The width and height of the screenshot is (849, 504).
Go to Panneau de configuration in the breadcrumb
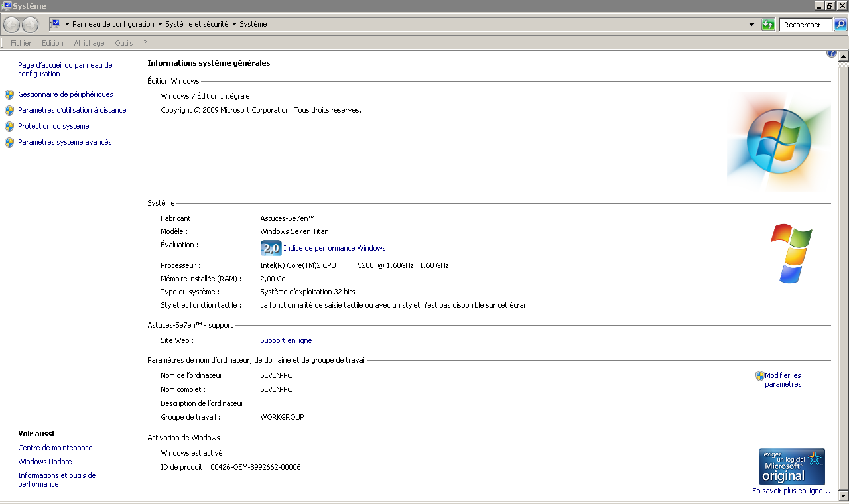[x=113, y=25]
